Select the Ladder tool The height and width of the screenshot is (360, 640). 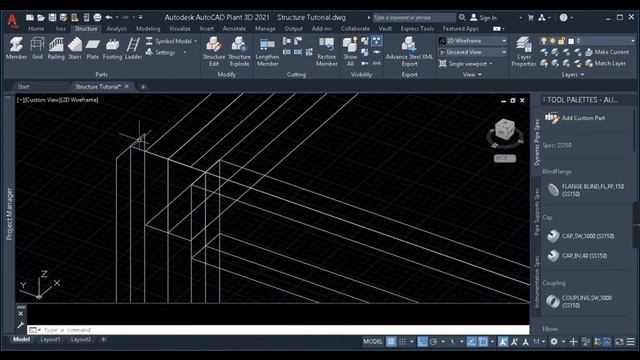pyautogui.click(x=133, y=49)
